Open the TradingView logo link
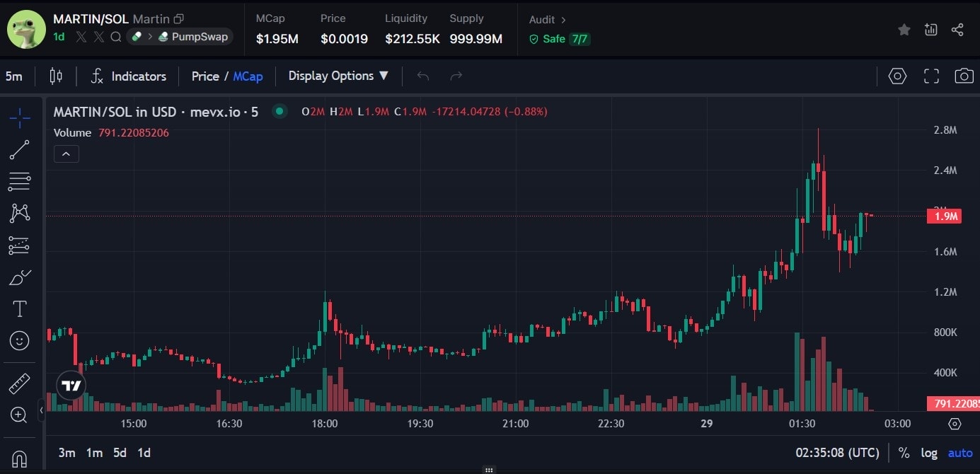The height and width of the screenshot is (474, 980). (x=71, y=386)
